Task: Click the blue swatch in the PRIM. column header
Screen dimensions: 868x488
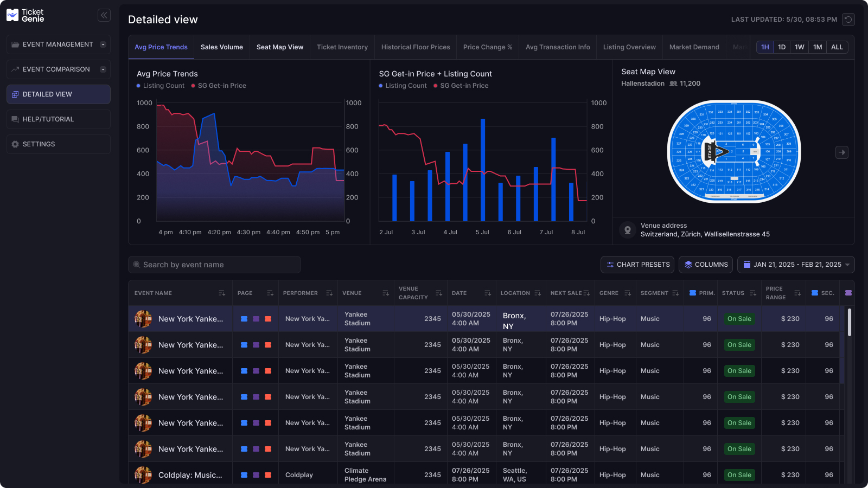Action: point(693,293)
